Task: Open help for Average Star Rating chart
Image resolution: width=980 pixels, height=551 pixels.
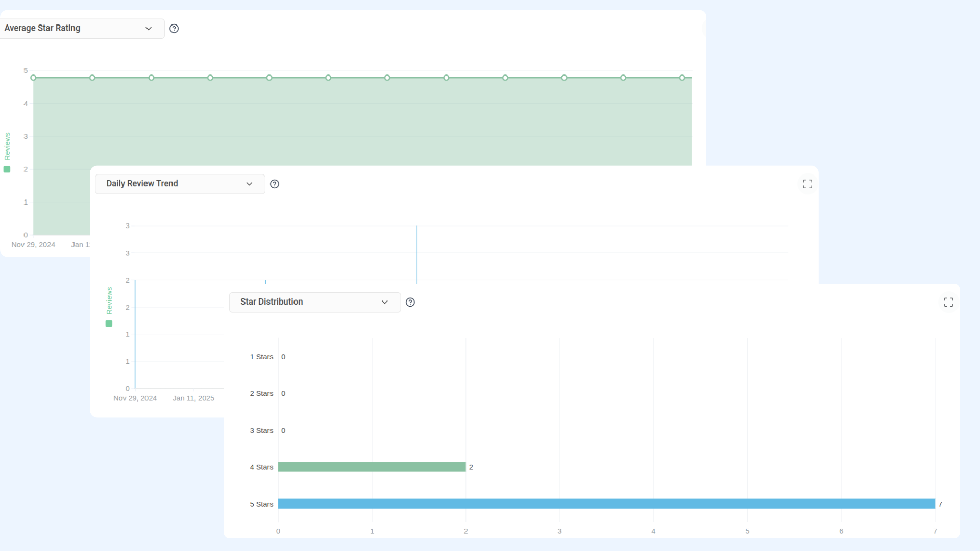Action: [174, 29]
